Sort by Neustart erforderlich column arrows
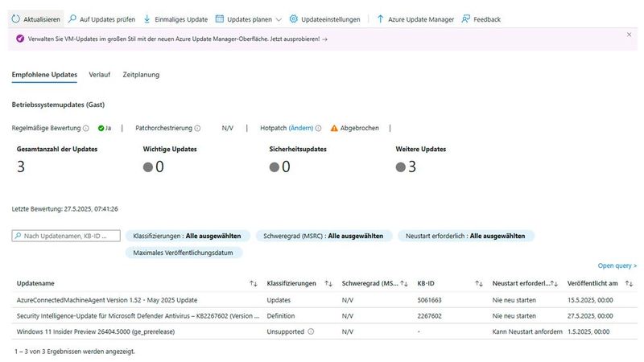Image resolution: width=644 pixels, height=362 pixels. tap(554, 284)
